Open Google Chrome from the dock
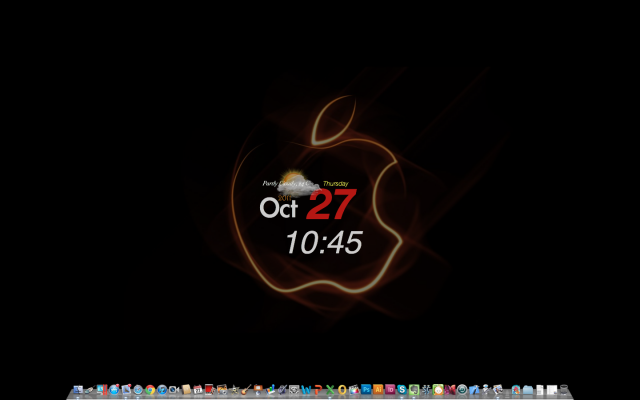 (150, 390)
